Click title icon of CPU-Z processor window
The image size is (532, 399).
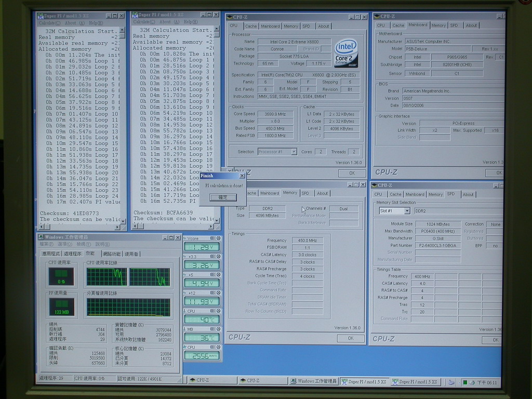pyautogui.click(x=229, y=17)
